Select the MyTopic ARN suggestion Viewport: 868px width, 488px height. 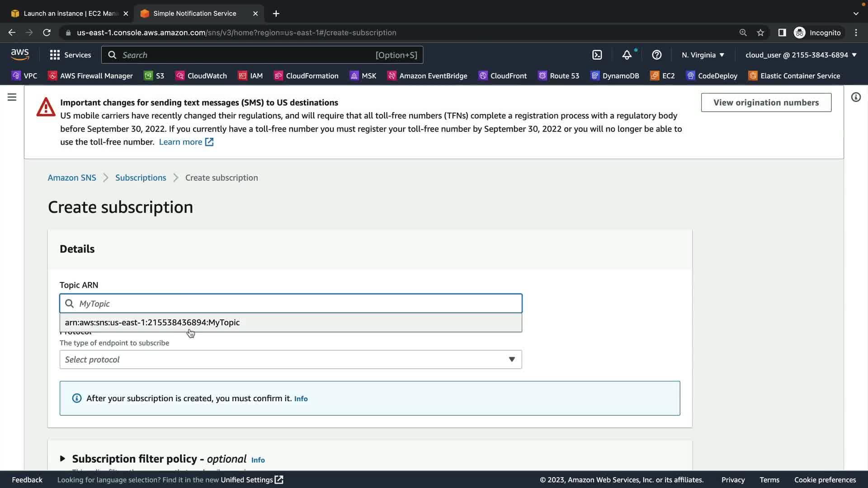(x=152, y=323)
